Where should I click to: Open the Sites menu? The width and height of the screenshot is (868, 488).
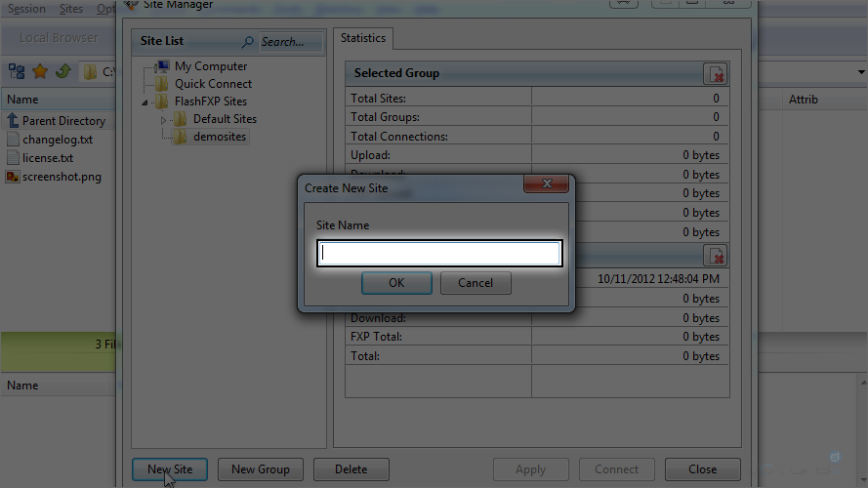(71, 9)
